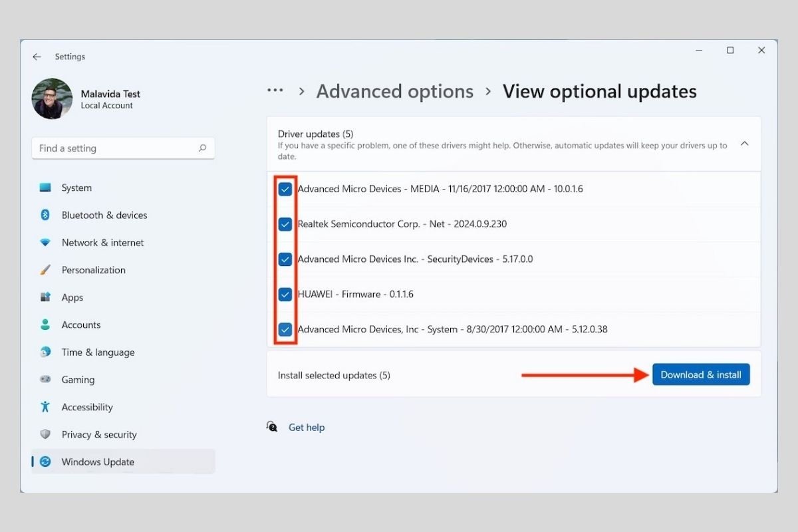
Task: Open the Get help link
Action: coord(307,427)
